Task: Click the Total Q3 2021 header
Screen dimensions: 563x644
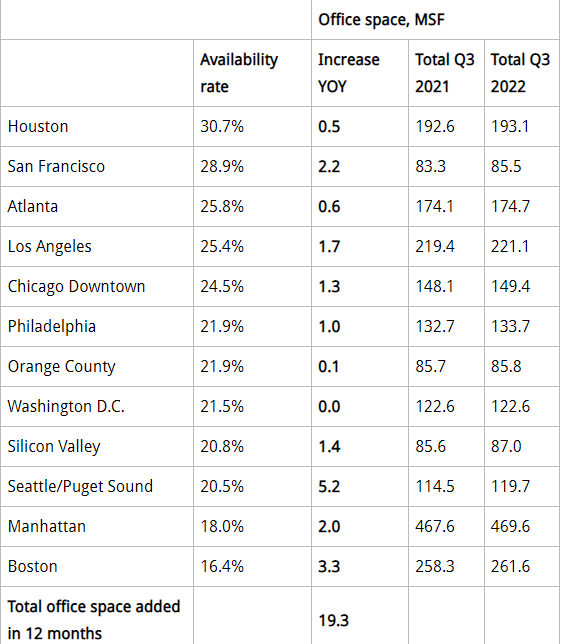Action: coord(445,73)
